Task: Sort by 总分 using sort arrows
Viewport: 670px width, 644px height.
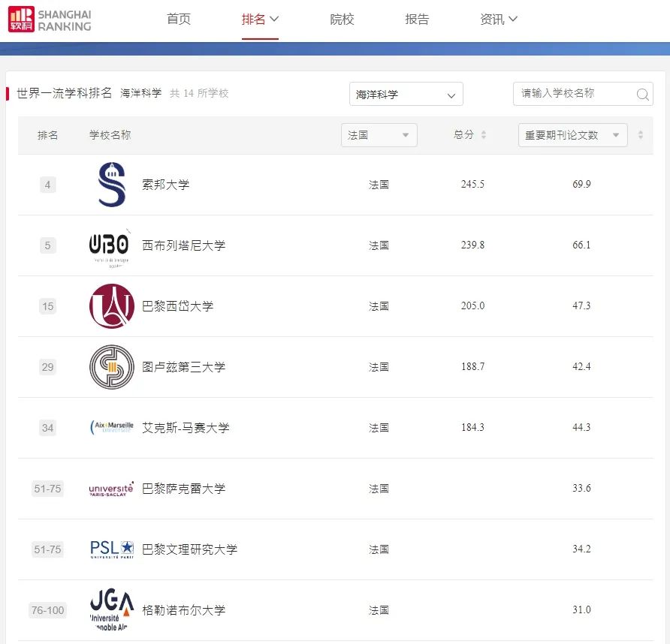Action: click(483, 135)
